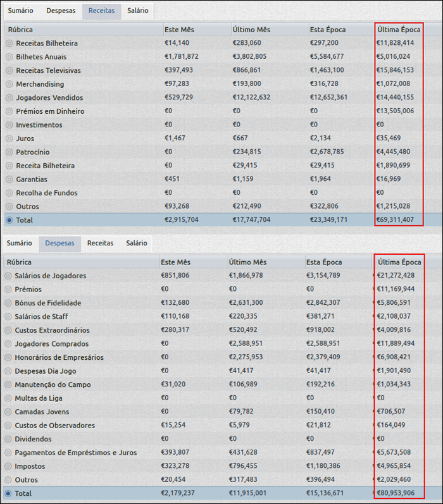Image resolution: width=443 pixels, height=504 pixels.
Task: Select the Prémios em Dinheiro radio button
Action: pyautogui.click(x=9, y=111)
